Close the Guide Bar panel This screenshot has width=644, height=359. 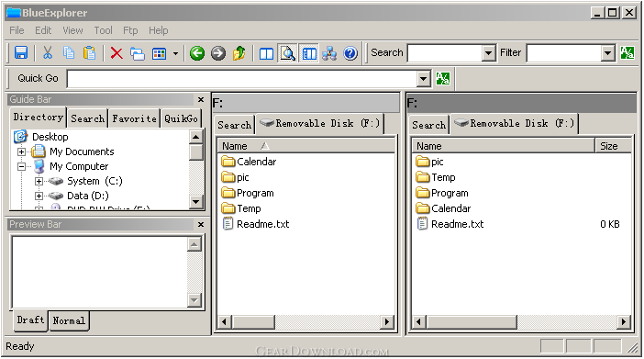pos(200,99)
